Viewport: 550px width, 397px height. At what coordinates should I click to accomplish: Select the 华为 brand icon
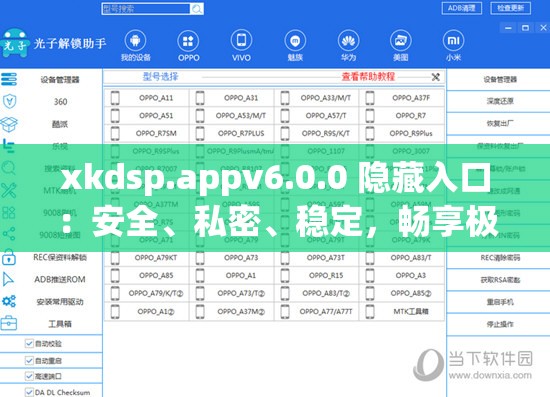(x=348, y=41)
